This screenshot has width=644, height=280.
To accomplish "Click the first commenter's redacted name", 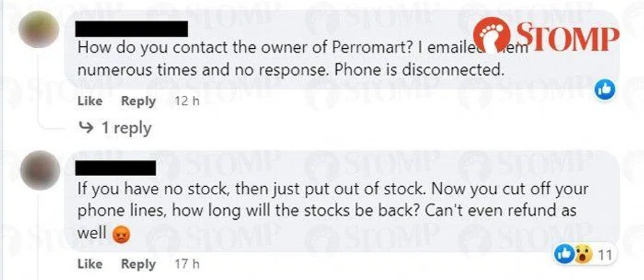I will 131,29.
